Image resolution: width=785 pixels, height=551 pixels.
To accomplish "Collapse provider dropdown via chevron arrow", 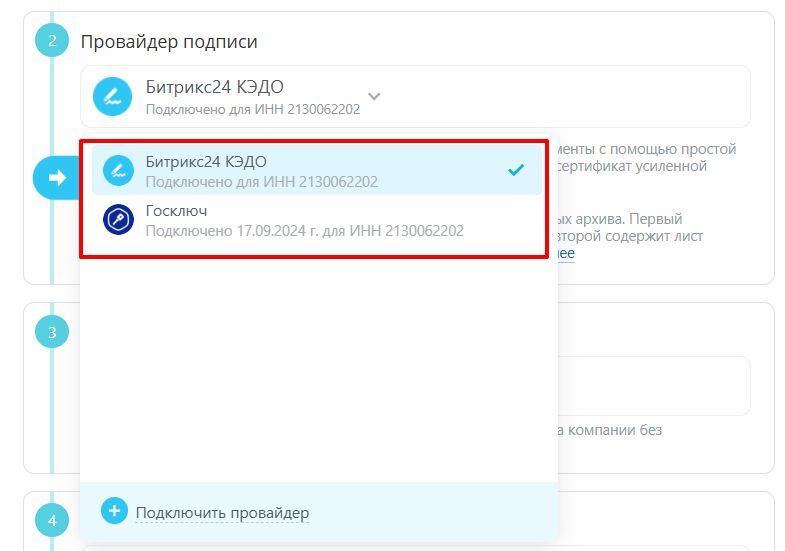I will click(374, 96).
